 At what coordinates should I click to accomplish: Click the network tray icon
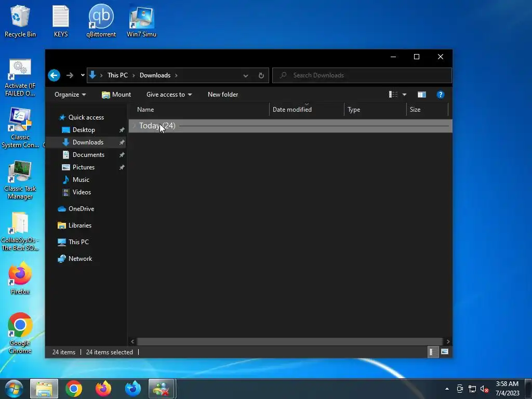(472, 389)
